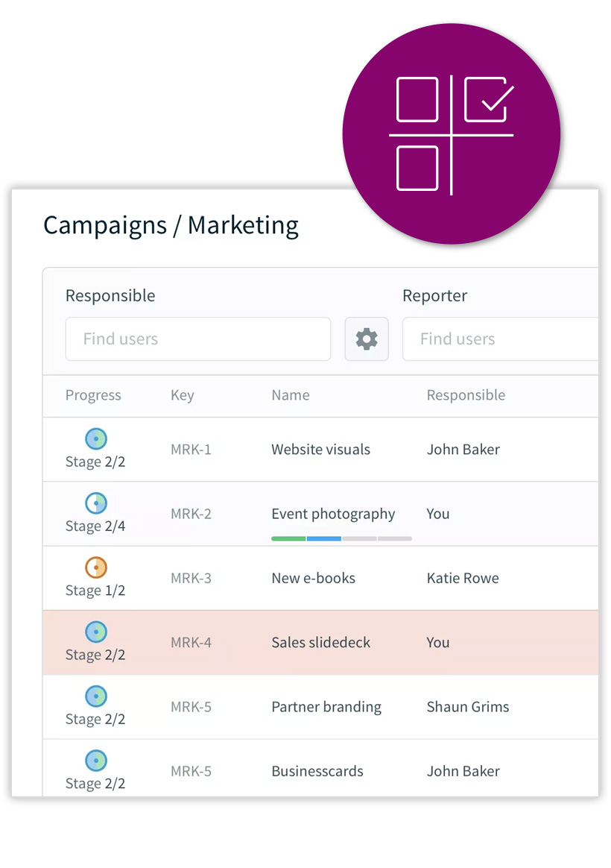Image resolution: width=611 pixels, height=868 pixels.
Task: Click the progress icon in Businesscards row
Action: pyautogui.click(x=96, y=761)
